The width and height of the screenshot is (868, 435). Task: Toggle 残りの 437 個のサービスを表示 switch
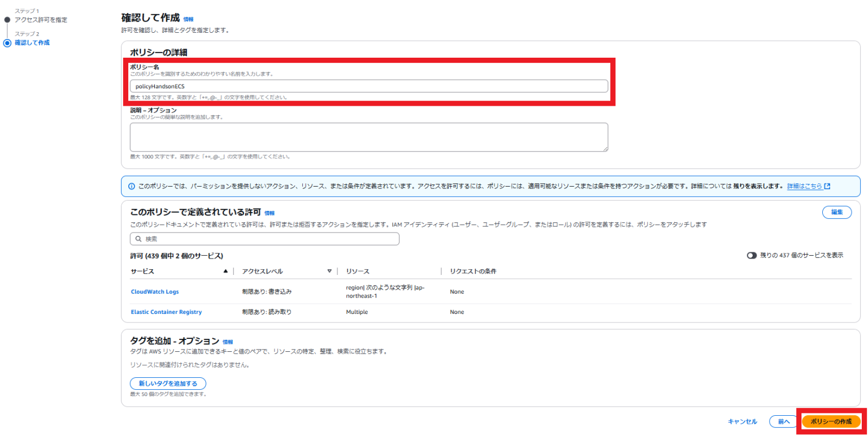pos(752,255)
